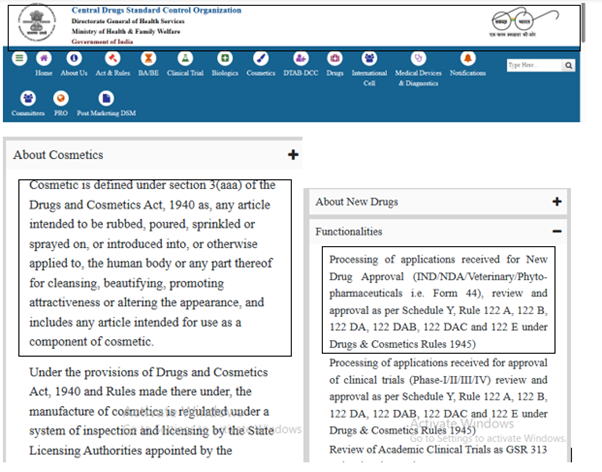The width and height of the screenshot is (602, 472).
Task: Open the BA/BE hourglass icon
Action: pos(148,58)
